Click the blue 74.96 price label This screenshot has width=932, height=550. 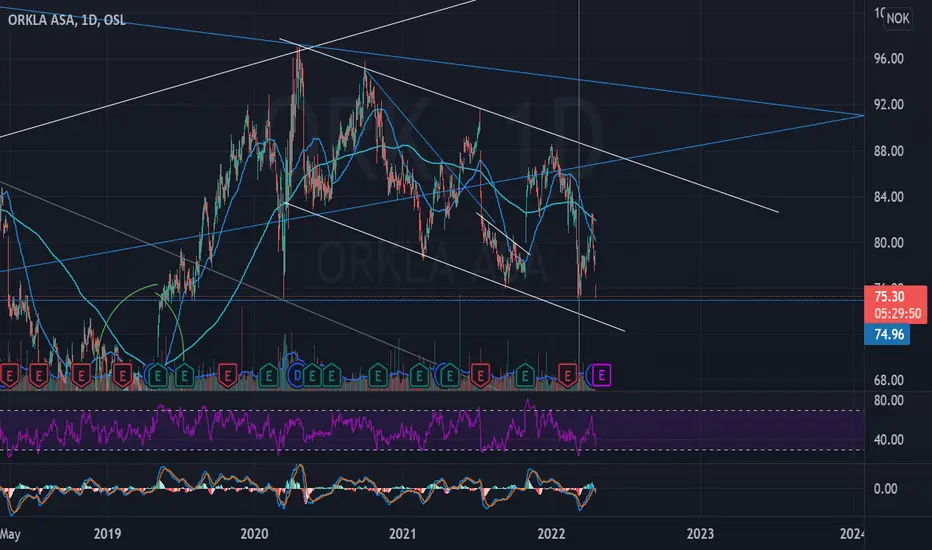[889, 335]
